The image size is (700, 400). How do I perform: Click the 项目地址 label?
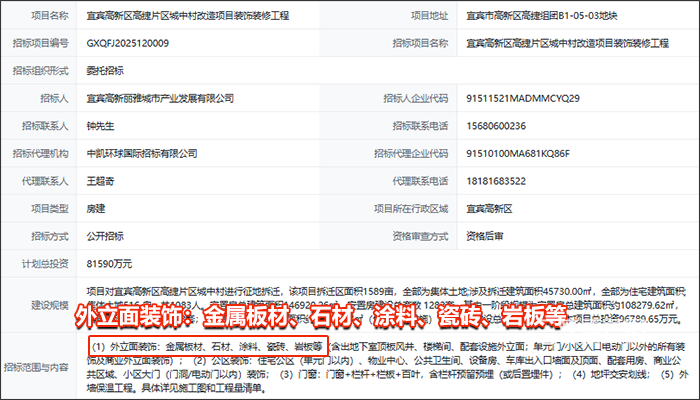(x=429, y=16)
